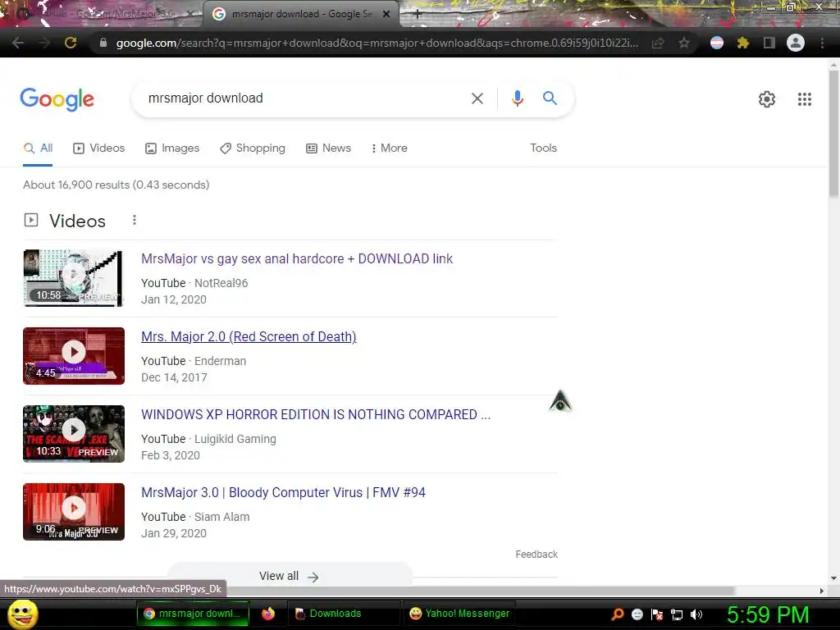Open WINDOWS XP HORROR EDITION video link
Viewport: 840px width, 630px height.
pyautogui.click(x=316, y=414)
